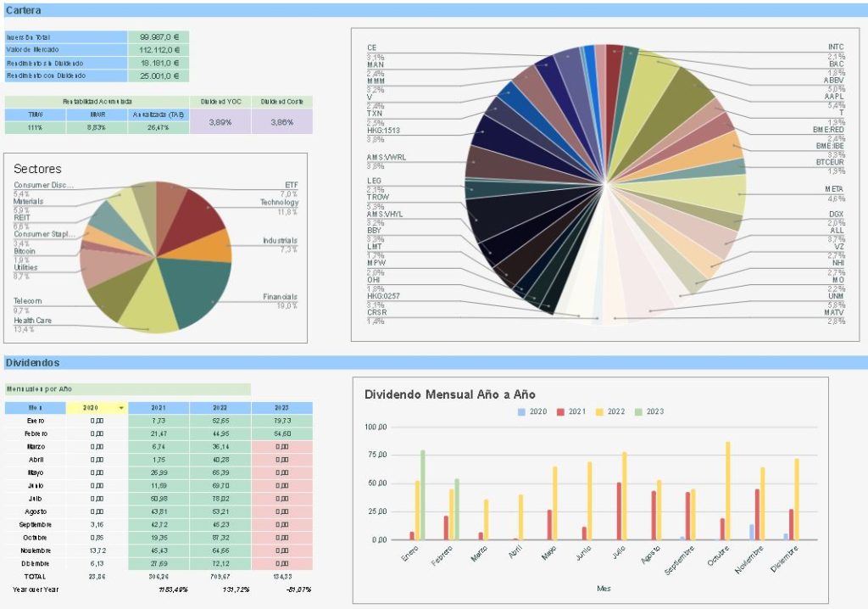The width and height of the screenshot is (868, 609).
Task: Select the "Dividendo Mensual Año a Año" chart title
Action: coord(449,394)
